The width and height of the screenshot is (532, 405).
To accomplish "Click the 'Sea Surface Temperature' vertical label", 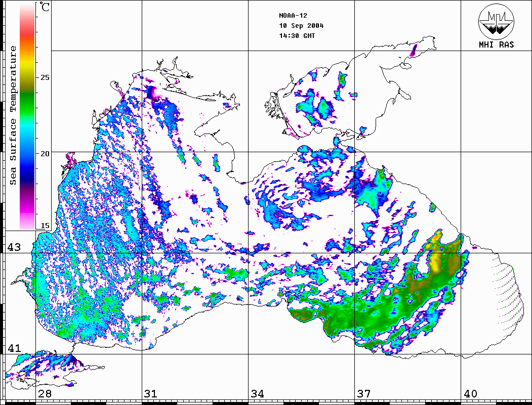I will (13, 115).
